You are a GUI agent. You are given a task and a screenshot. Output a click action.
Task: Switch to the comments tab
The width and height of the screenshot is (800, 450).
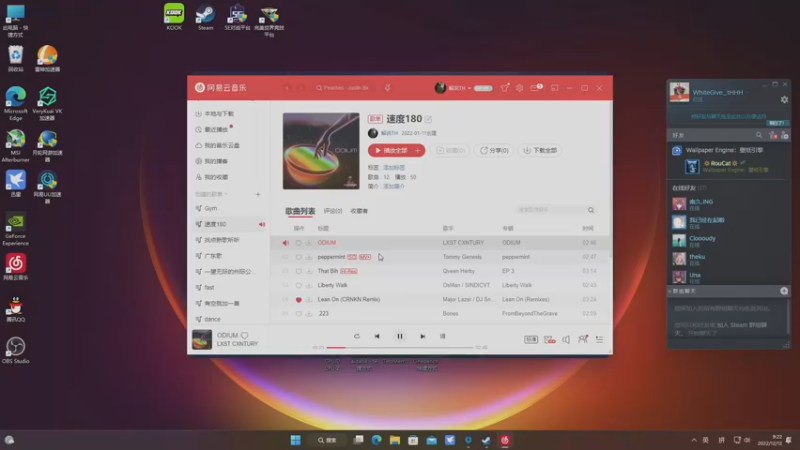tap(333, 211)
